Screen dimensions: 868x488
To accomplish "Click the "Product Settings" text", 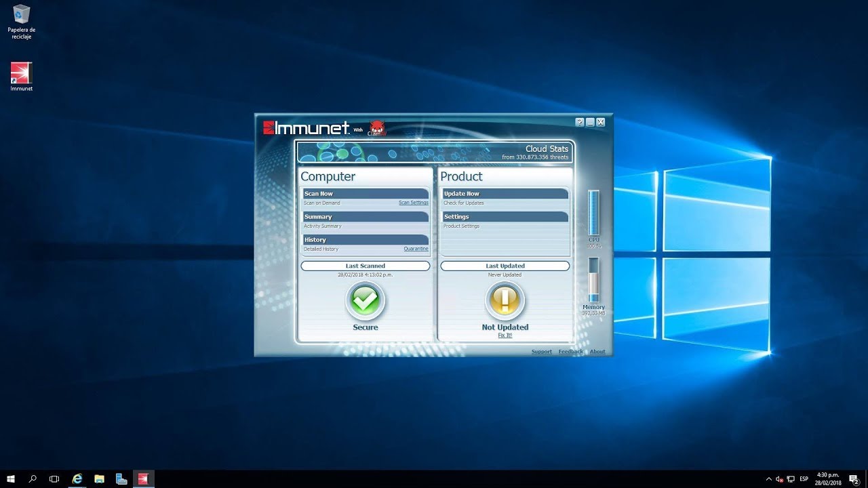I will point(462,226).
